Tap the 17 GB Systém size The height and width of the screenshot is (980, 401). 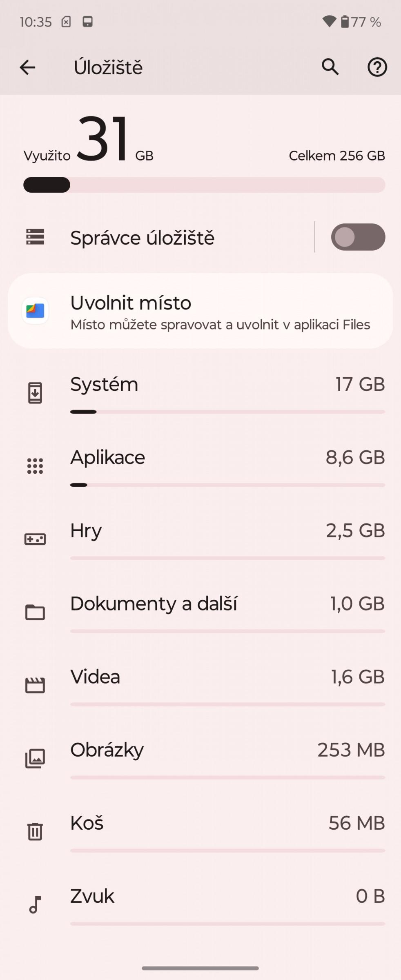click(360, 384)
